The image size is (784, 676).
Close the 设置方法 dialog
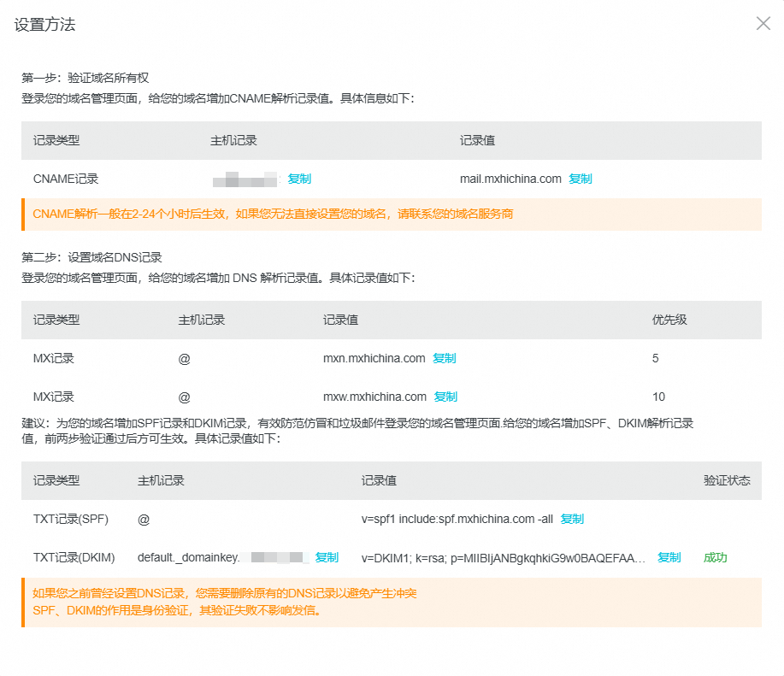(762, 23)
